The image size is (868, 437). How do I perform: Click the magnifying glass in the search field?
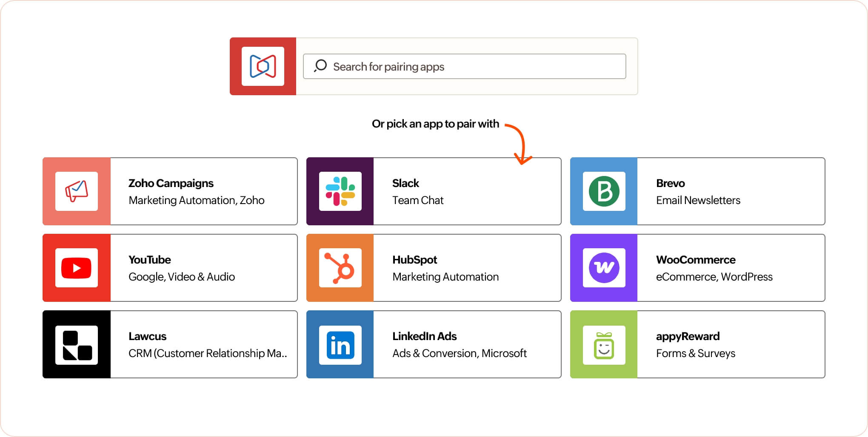click(319, 66)
